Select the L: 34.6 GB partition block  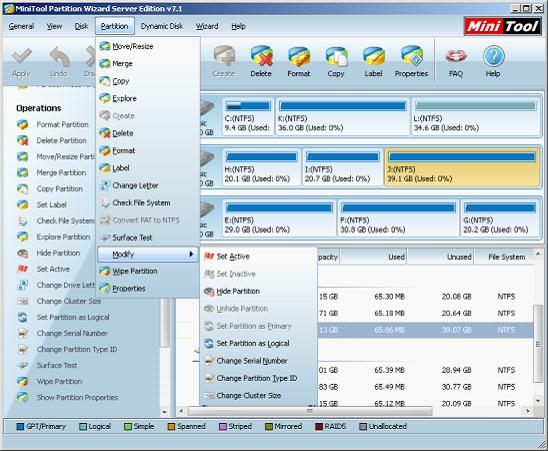(476, 117)
